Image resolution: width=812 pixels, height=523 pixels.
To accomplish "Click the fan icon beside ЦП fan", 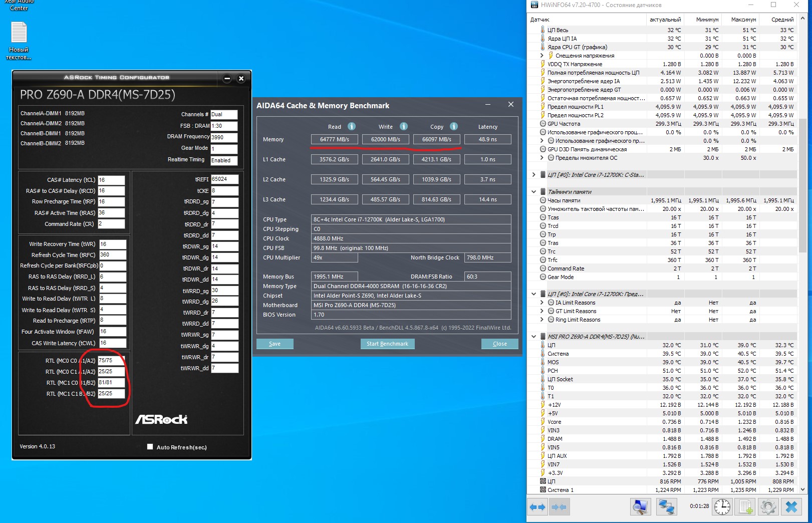I will pyautogui.click(x=543, y=481).
